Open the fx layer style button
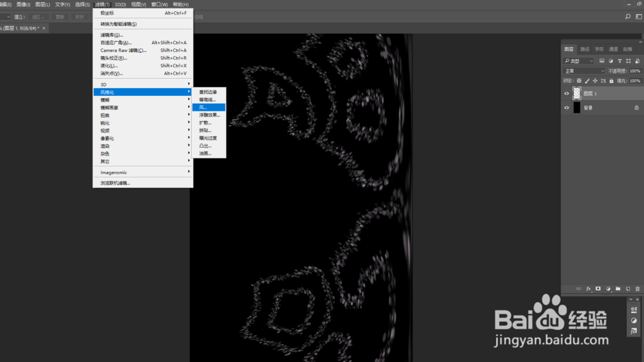644x362 pixels. point(589,289)
